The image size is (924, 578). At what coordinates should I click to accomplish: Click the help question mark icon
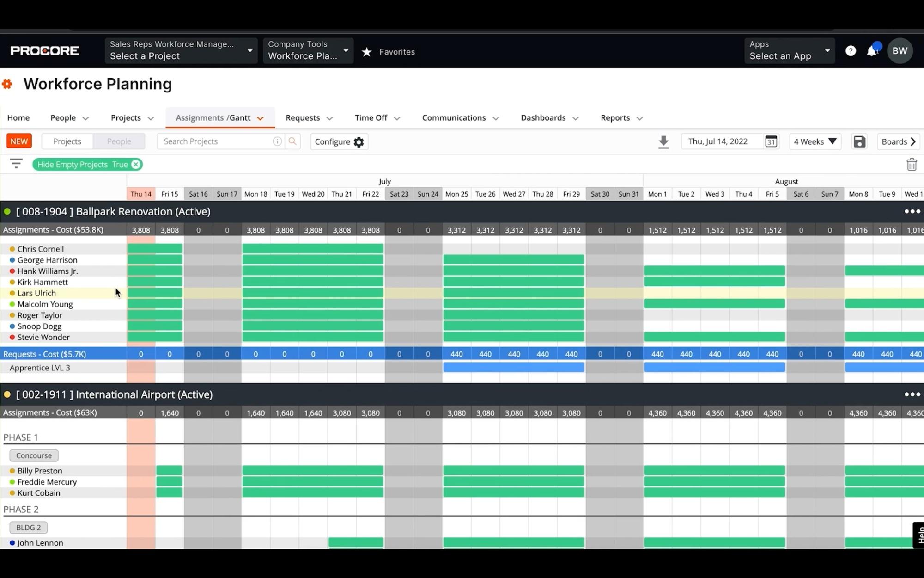tap(851, 51)
